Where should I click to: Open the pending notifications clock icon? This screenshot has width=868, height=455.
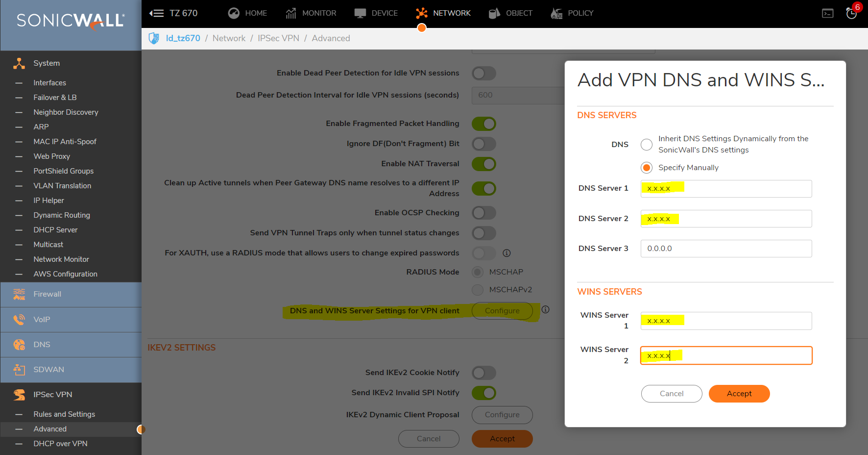[x=852, y=13]
